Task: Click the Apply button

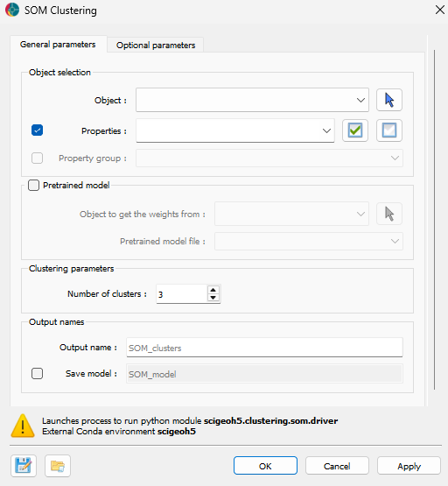Action: pyautogui.click(x=409, y=466)
